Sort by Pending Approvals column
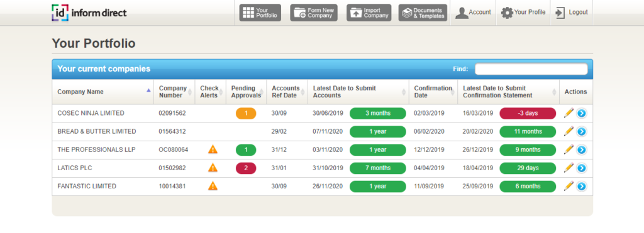Screen dimensions: 644x233 tap(247, 92)
